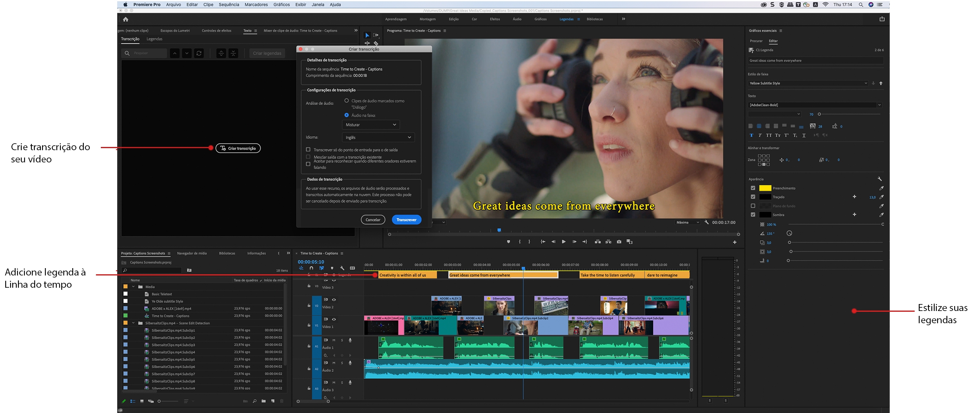
Task: Check 'Aceitar para reconhecer' speakers checkbox
Action: pyautogui.click(x=308, y=164)
